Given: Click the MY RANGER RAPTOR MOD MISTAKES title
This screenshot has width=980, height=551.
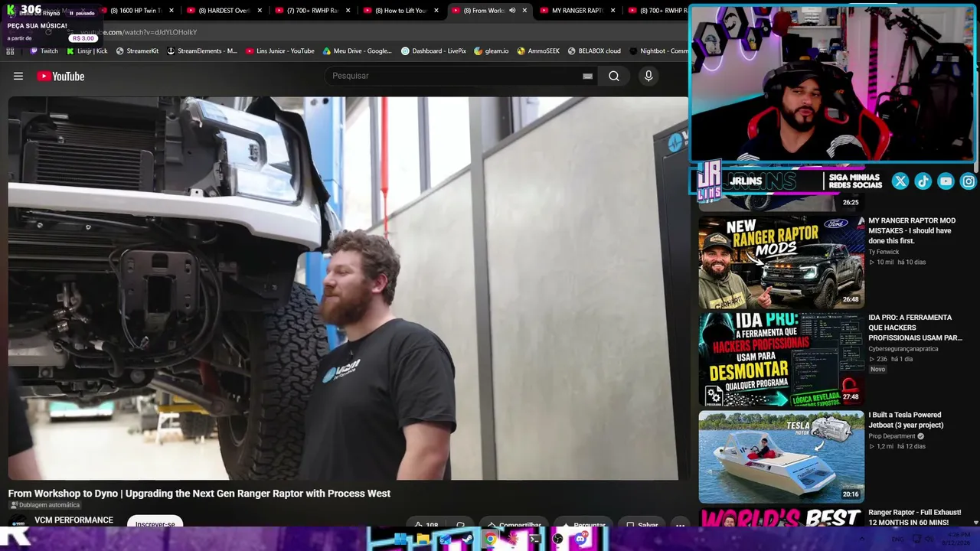Looking at the screenshot, I should (912, 230).
